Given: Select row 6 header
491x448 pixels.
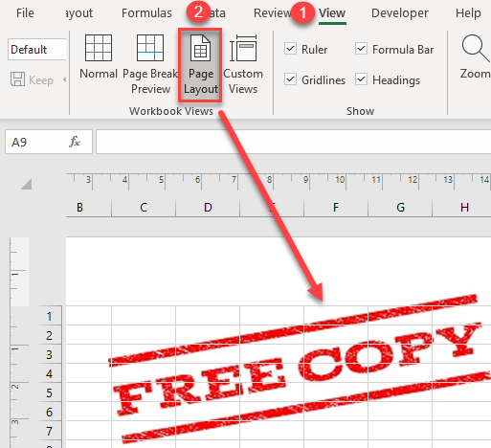Looking at the screenshot, I should [x=49, y=412].
